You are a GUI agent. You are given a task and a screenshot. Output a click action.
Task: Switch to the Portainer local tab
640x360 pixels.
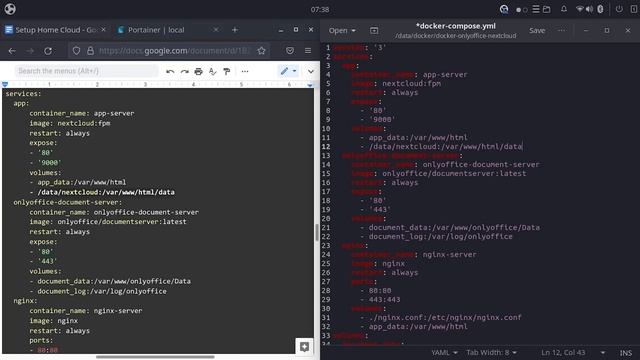pos(156,30)
